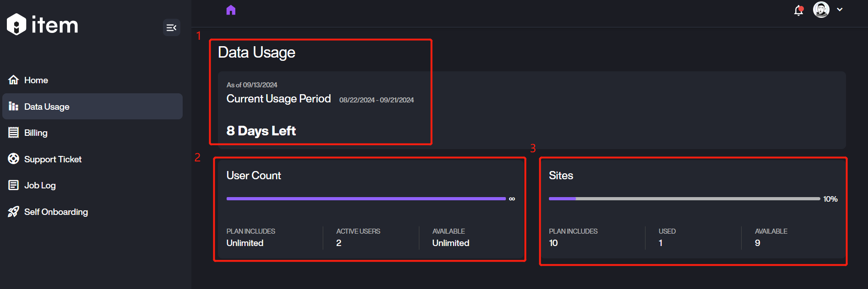Click the Data Usage chart icon
Screen dimensions: 868x289
[x=14, y=107]
